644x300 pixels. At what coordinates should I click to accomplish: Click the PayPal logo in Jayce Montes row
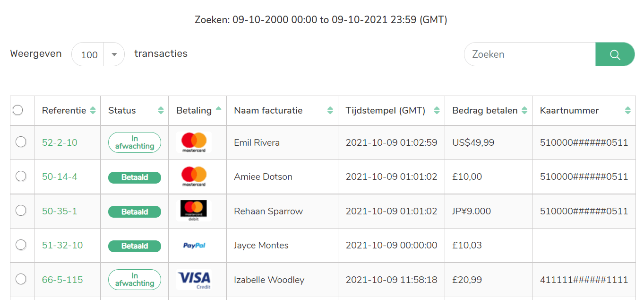coord(194,245)
